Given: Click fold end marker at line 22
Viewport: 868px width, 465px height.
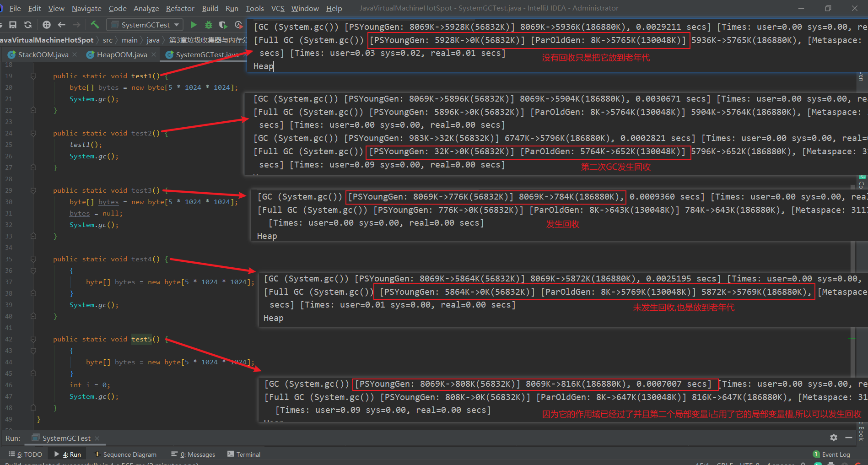Looking at the screenshot, I should point(33,110).
